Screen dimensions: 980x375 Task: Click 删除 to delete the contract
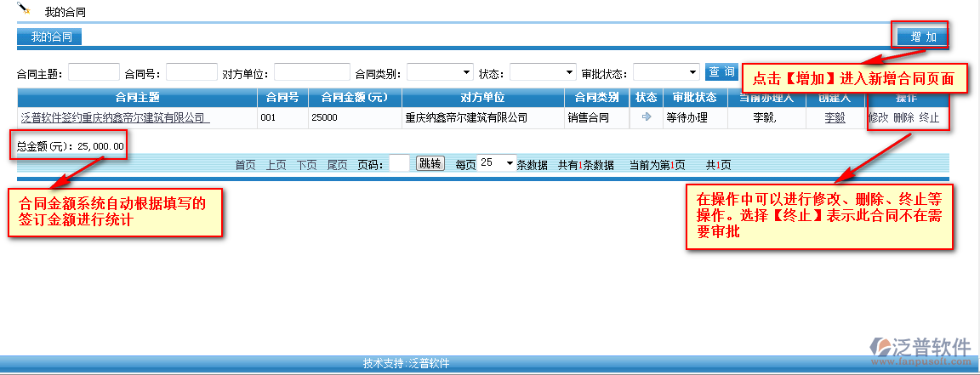[x=903, y=118]
